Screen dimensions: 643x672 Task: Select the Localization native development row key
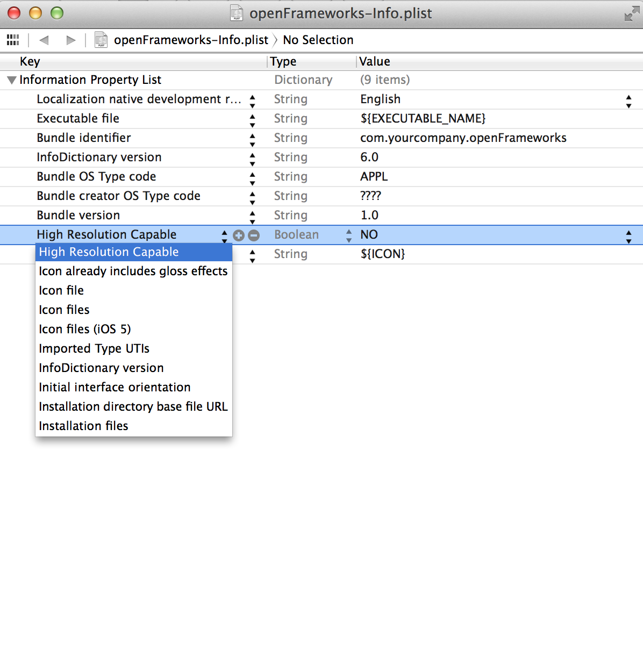click(139, 99)
